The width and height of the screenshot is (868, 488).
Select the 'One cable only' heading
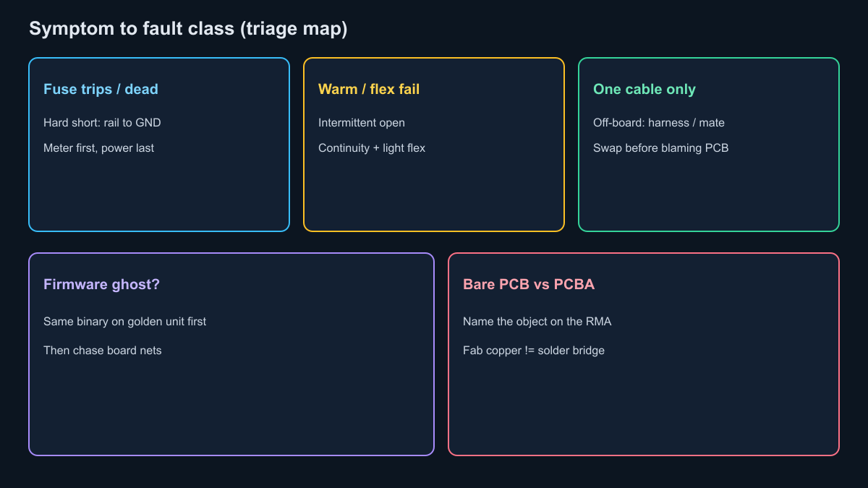pos(644,89)
